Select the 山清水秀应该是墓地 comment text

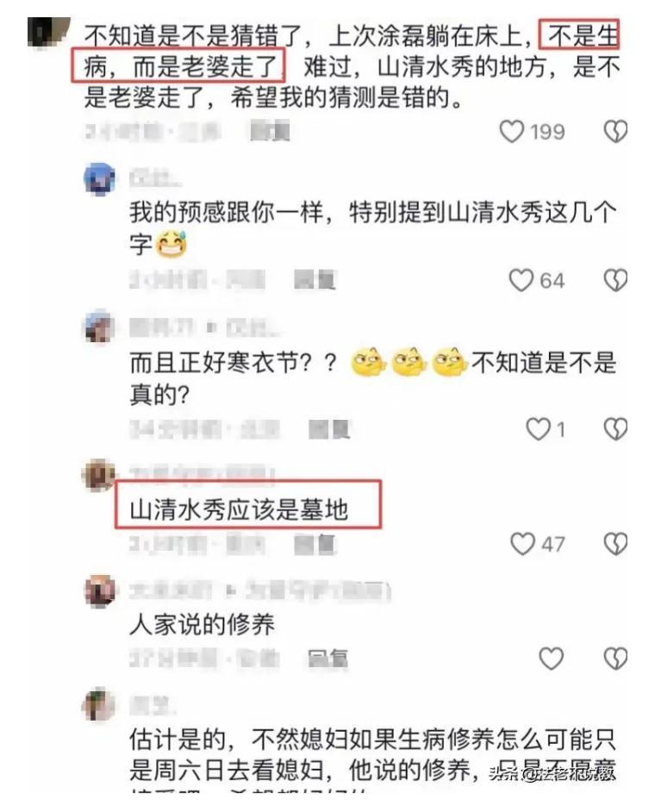[x=239, y=509]
